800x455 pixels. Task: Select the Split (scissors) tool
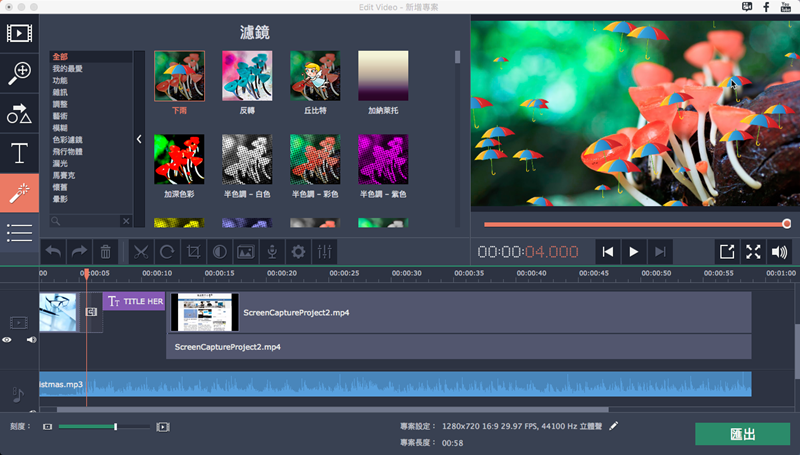[x=140, y=251]
